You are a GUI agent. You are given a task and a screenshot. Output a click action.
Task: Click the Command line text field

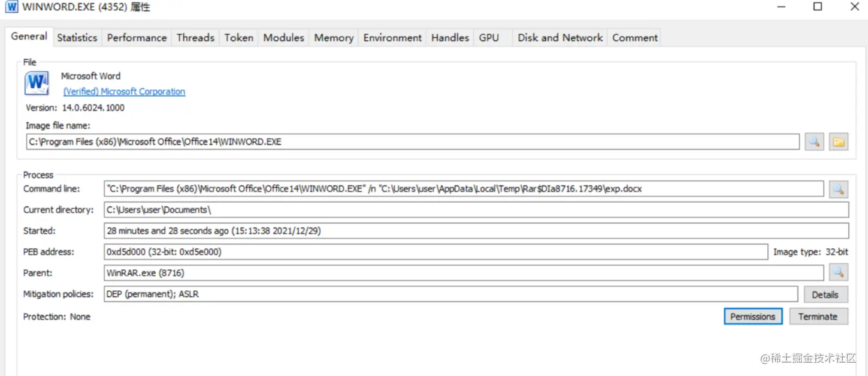(464, 189)
